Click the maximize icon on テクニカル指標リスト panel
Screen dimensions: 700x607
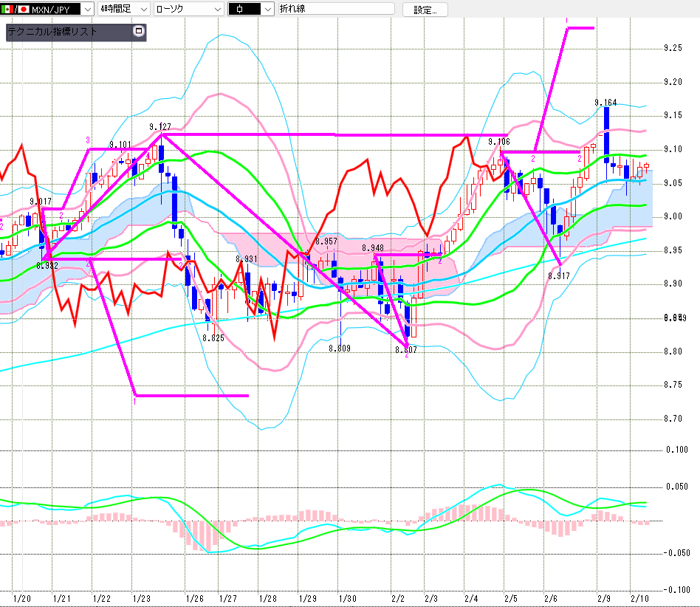pos(137,32)
